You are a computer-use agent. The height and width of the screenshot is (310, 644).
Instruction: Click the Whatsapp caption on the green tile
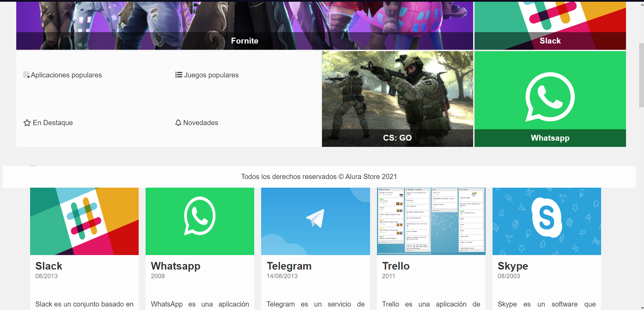tap(550, 138)
